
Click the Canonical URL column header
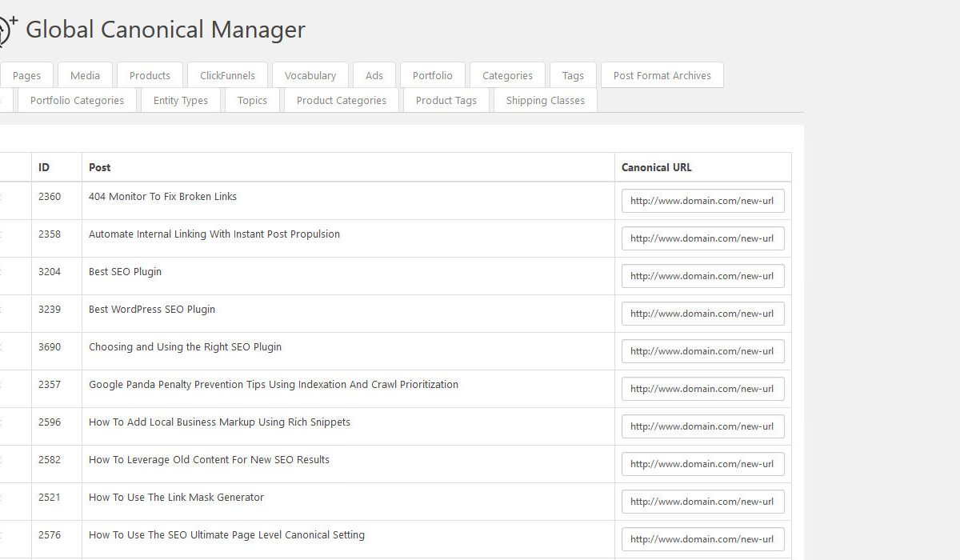click(656, 167)
